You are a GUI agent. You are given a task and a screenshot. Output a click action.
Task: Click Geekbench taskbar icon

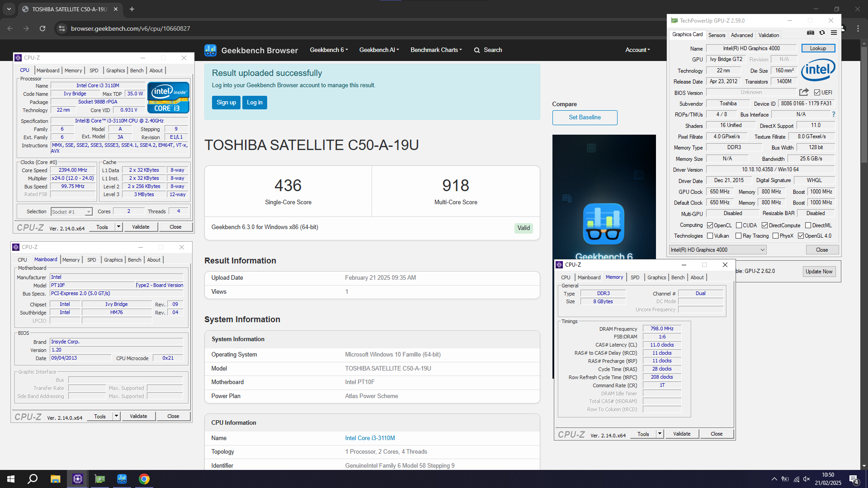click(x=122, y=479)
